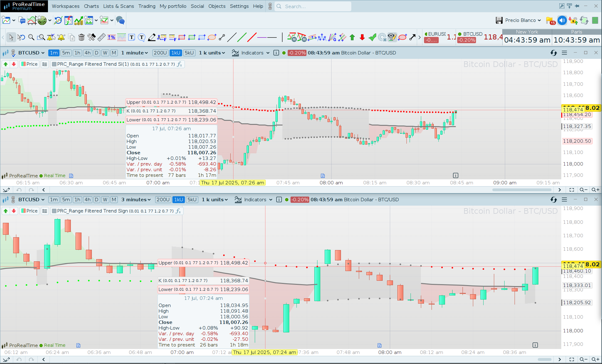Image resolution: width=602 pixels, height=364 pixels.
Task: Toggle Price checkbox in bottom chart
Action: coord(29,211)
